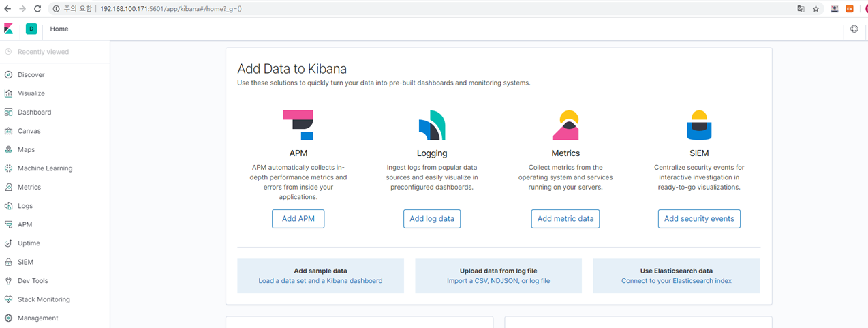Click the Management gear icon in sidebar
The image size is (868, 328).
[8, 318]
